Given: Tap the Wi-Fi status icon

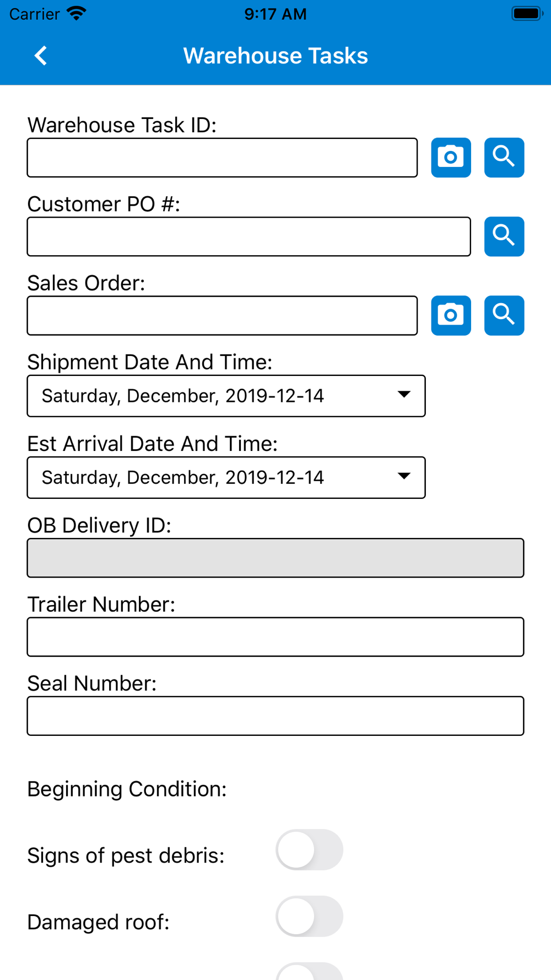Looking at the screenshot, I should pyautogui.click(x=77, y=13).
